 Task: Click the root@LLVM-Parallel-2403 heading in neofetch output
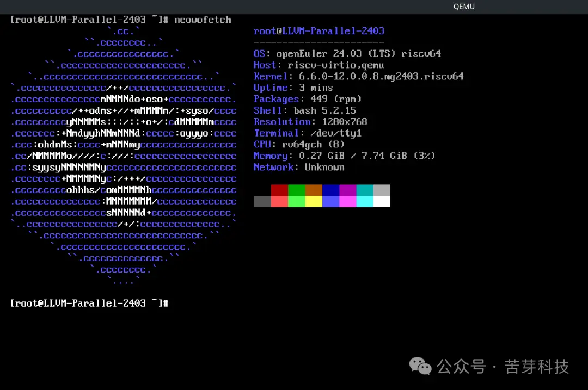click(318, 31)
